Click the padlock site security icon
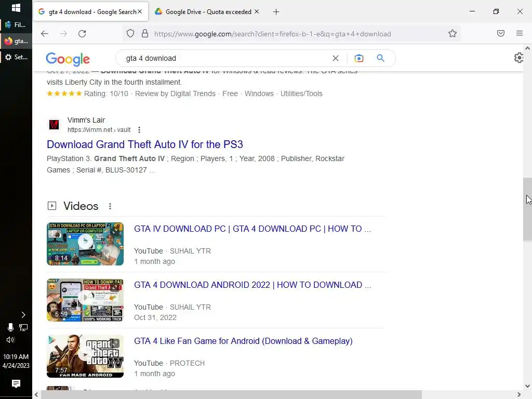 tap(145, 34)
